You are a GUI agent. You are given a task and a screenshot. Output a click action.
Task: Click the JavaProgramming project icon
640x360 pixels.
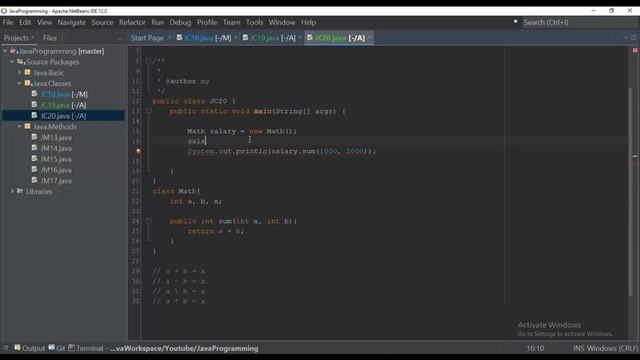pyautogui.click(x=13, y=51)
